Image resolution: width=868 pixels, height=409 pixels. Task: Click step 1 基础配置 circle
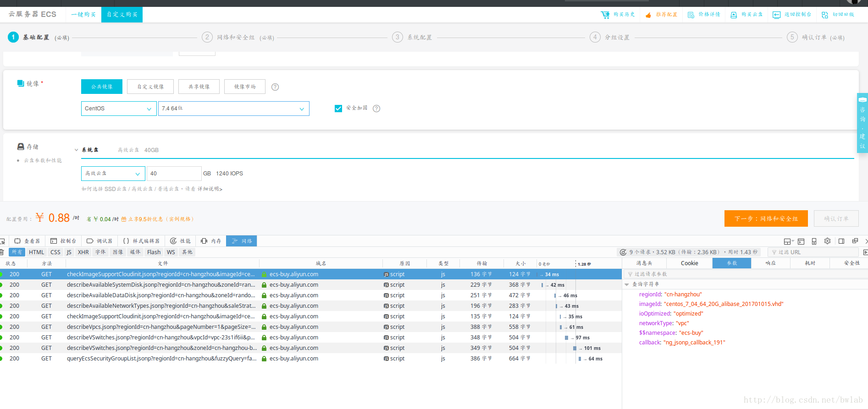[13, 37]
